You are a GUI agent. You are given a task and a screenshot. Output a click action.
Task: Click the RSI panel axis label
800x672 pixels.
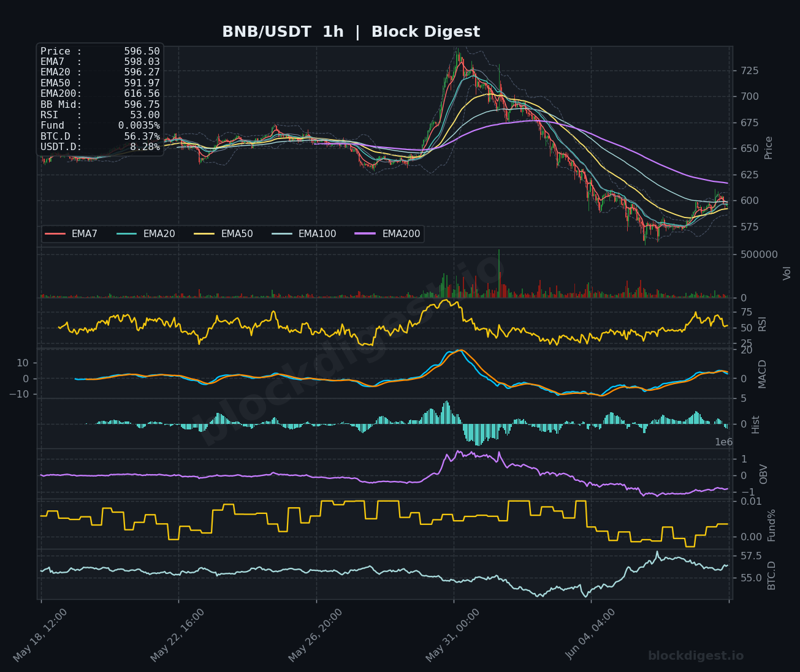tap(762, 323)
